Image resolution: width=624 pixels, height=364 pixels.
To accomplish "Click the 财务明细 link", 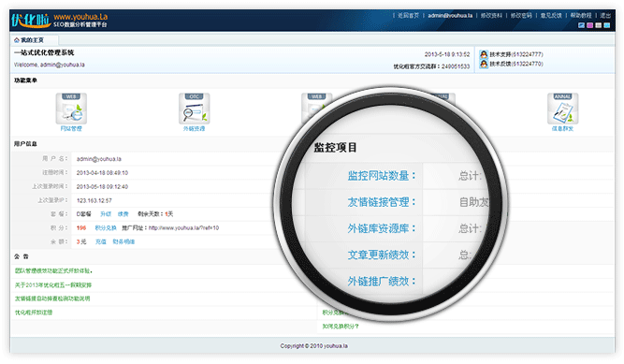I will click(x=123, y=241).
